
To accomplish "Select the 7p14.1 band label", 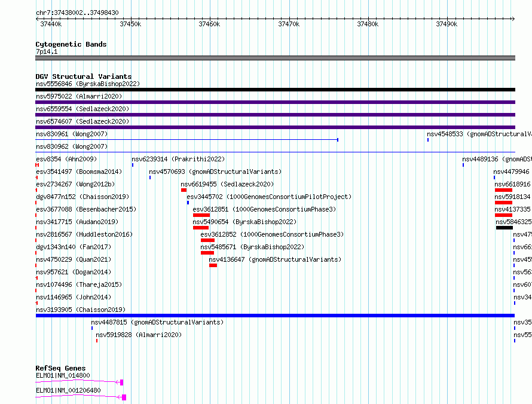I will [x=47, y=51].
